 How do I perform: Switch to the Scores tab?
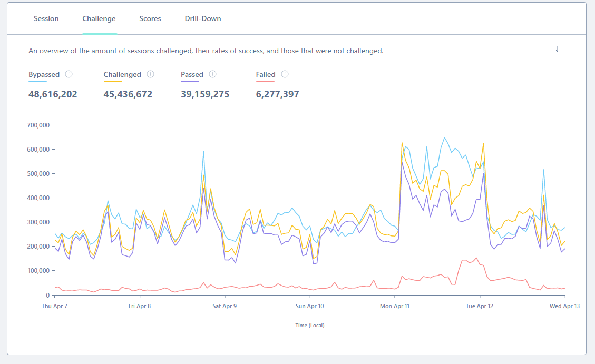tap(150, 18)
